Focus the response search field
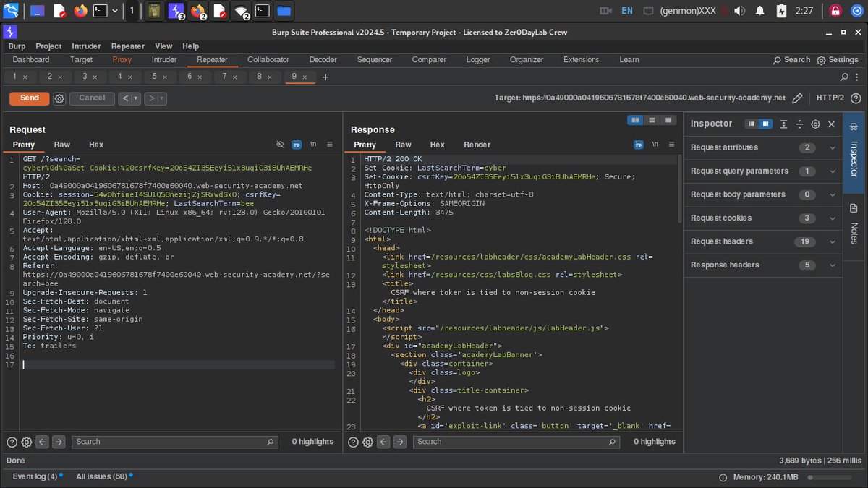The height and width of the screenshot is (488, 868). (517, 442)
